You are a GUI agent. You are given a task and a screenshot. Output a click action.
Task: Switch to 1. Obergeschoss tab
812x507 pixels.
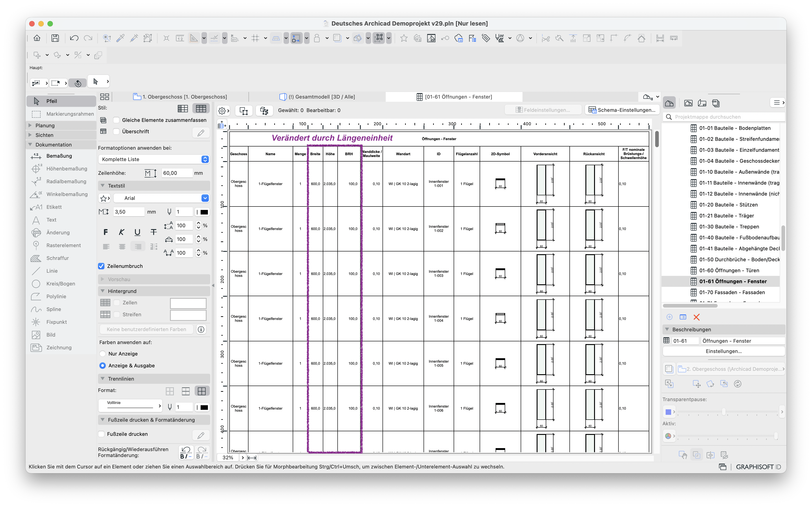(x=181, y=97)
